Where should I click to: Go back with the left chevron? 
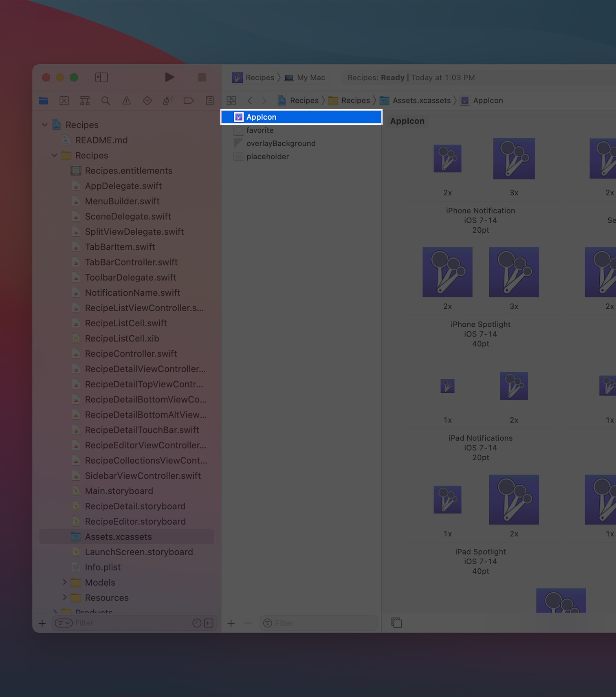(x=250, y=101)
